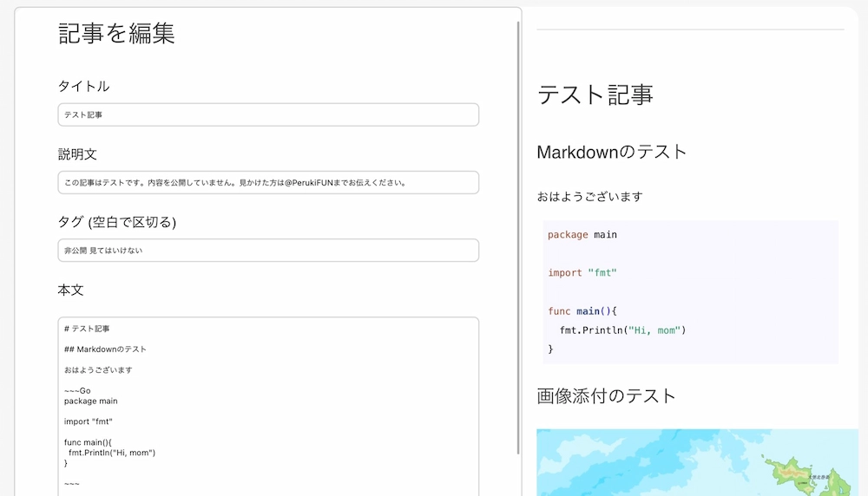Click the テスト記事 heading in the preview
868x496 pixels.
click(595, 94)
